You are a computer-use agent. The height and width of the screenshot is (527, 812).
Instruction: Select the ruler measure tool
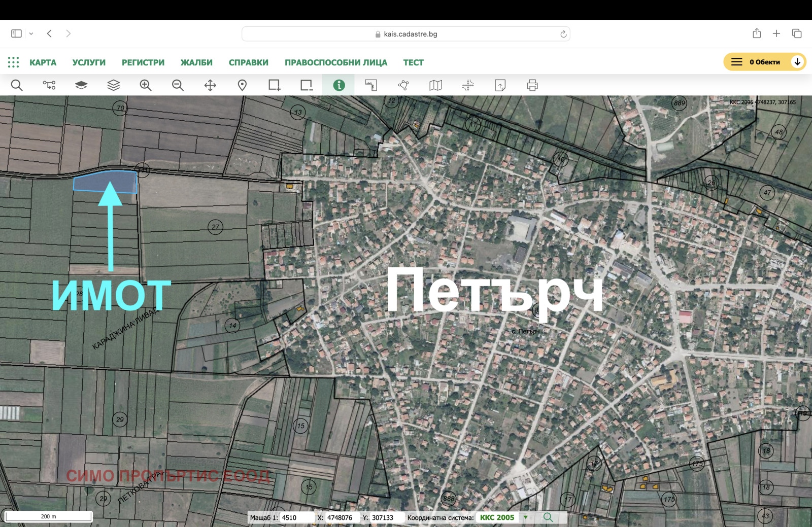371,85
